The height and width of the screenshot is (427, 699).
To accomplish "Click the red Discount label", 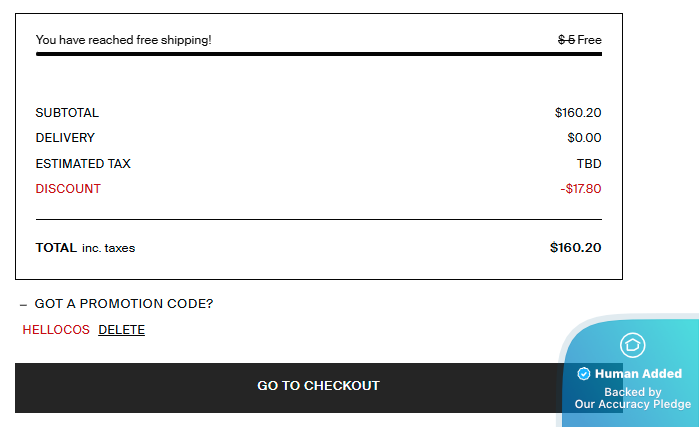I will (x=68, y=189).
